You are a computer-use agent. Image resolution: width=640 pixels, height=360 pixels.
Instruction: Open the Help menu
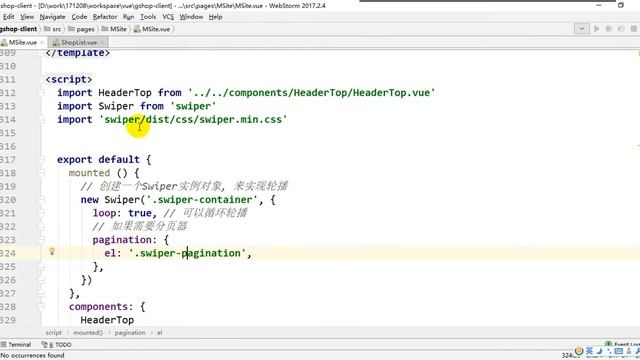[x=216, y=17]
